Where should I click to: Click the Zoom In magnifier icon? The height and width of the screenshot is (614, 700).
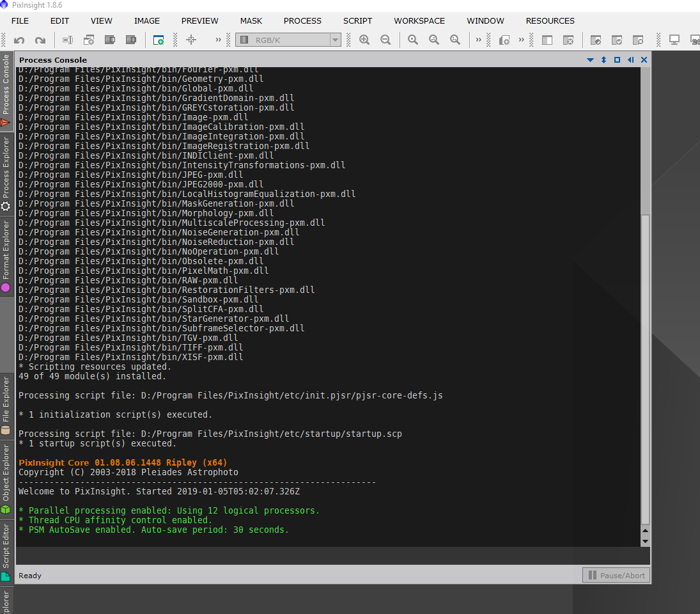364,40
